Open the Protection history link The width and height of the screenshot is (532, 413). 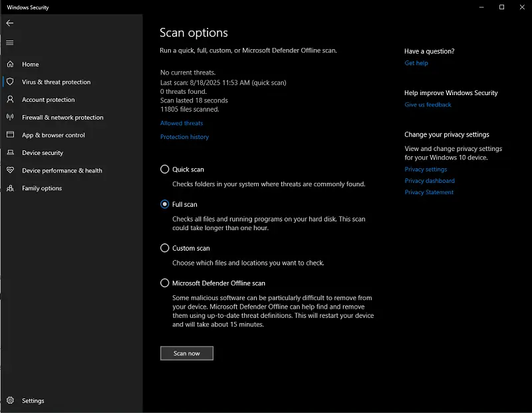click(184, 137)
